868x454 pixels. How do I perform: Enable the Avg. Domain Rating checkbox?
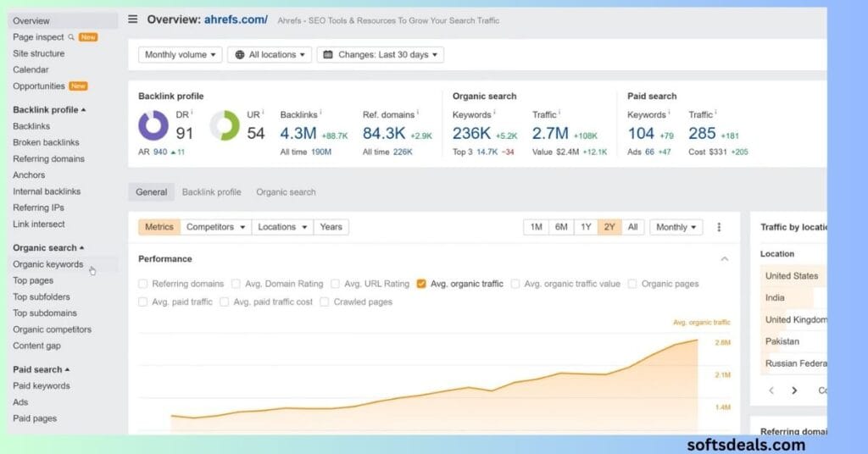[236, 284]
